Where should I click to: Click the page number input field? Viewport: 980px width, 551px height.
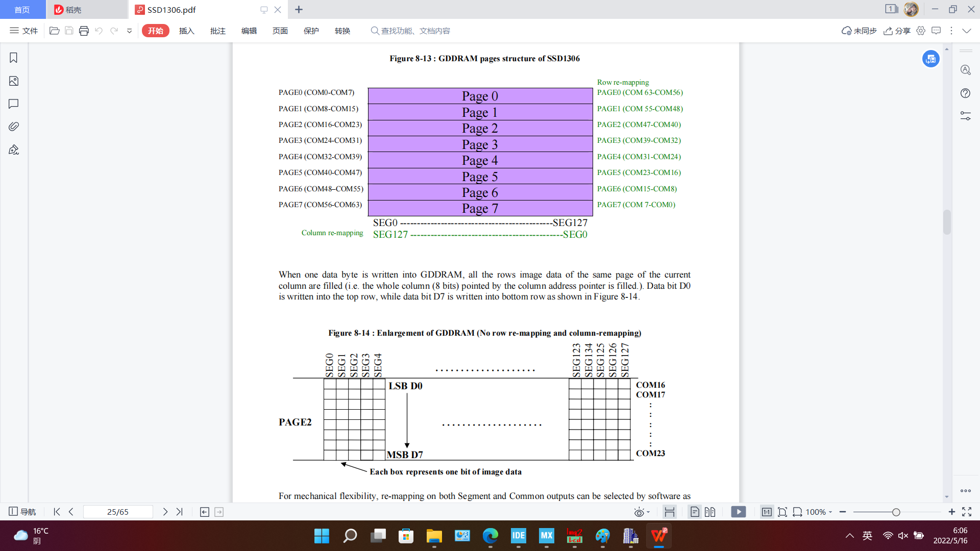118,512
